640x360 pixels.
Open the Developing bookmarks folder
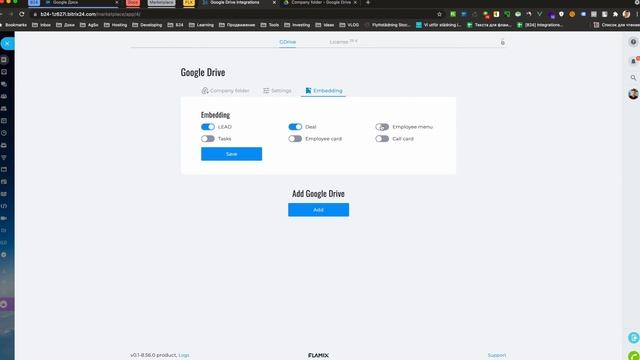(x=147, y=25)
